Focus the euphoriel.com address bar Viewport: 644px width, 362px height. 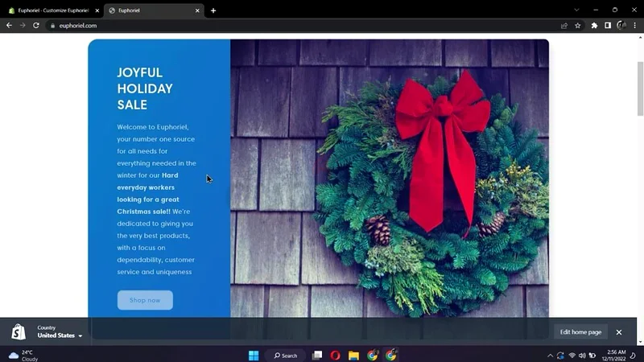(304, 26)
